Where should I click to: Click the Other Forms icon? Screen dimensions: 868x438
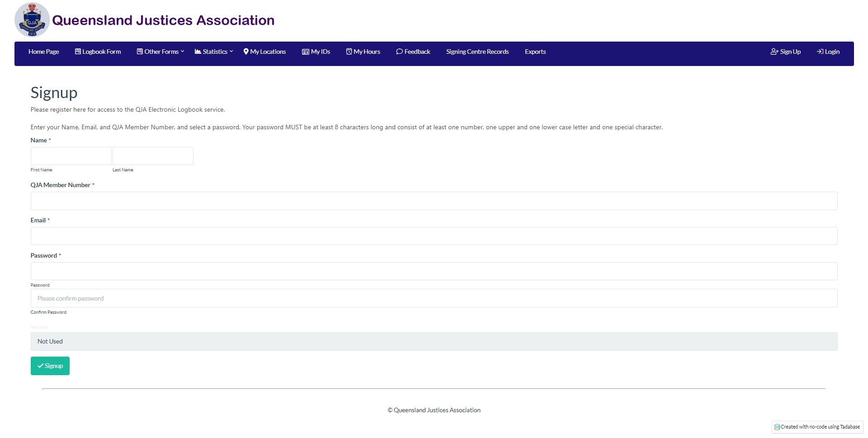[x=140, y=52]
